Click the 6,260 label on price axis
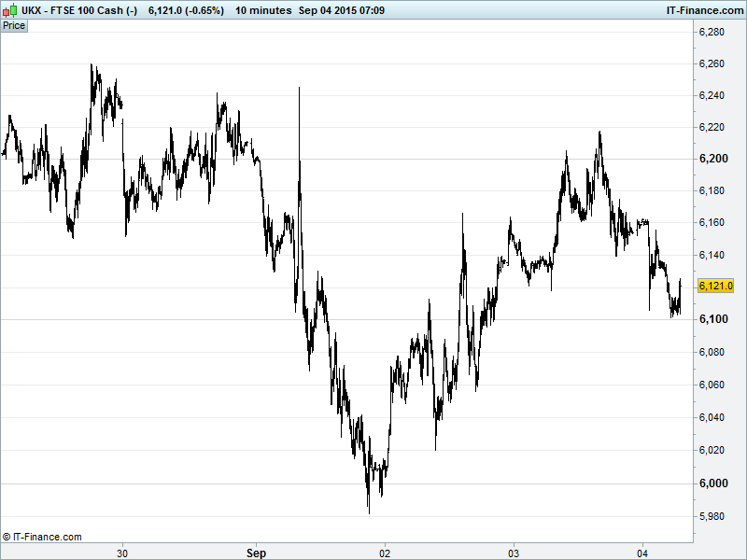Screen dimensions: 747x560 coord(712,64)
